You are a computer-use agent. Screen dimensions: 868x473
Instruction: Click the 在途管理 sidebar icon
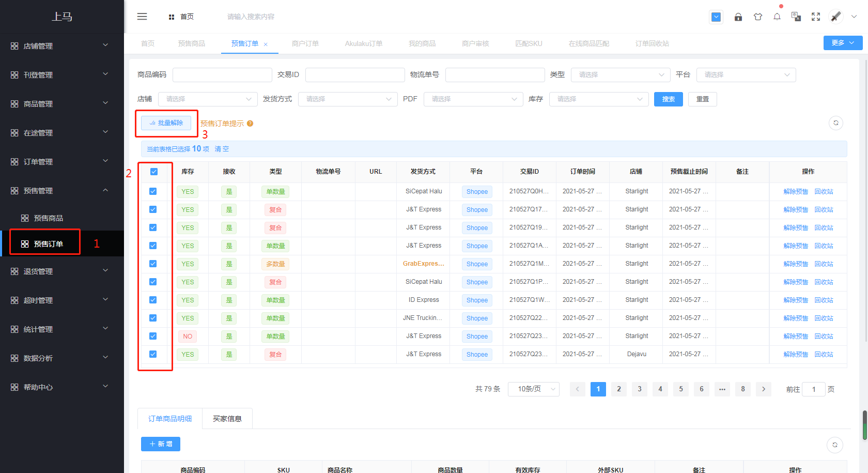[x=14, y=133]
